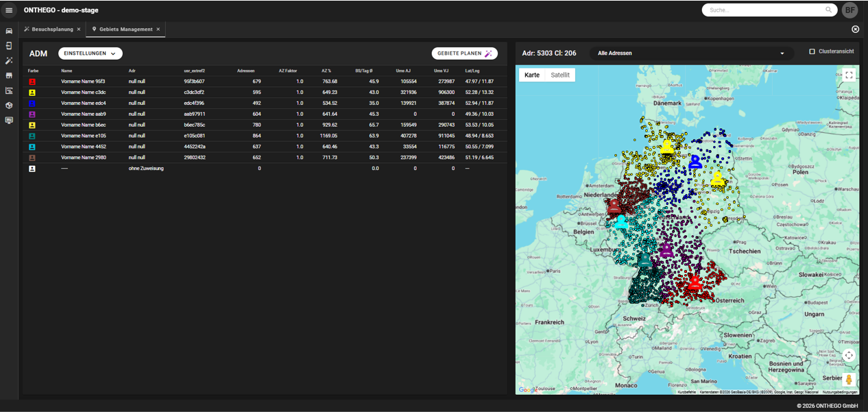Click the car icon in sidebar
The width and height of the screenshot is (868, 412).
(x=9, y=31)
